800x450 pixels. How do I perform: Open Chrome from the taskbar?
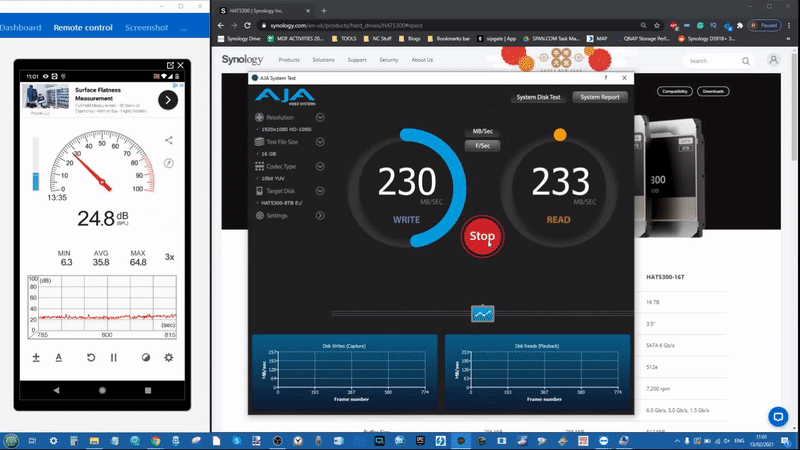(x=155, y=441)
